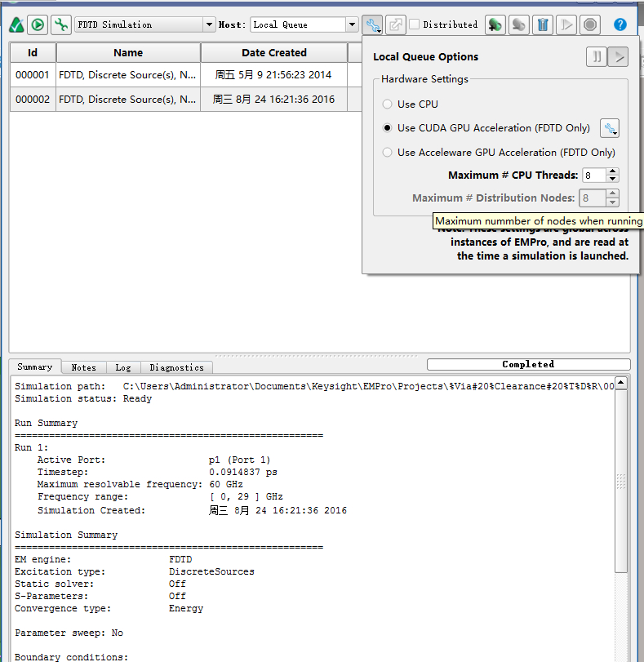This screenshot has height=662, width=644.
Task: Delete simulation with the trash icon
Action: (x=543, y=25)
